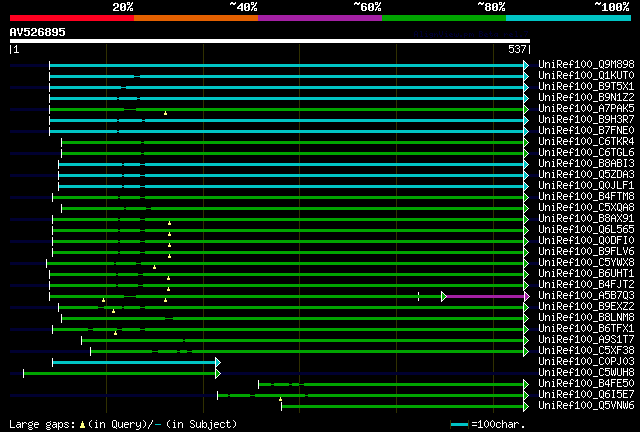640x432 pixels.
Task: Select the UniRef100_B4FE50 label
Action: (x=586, y=384)
